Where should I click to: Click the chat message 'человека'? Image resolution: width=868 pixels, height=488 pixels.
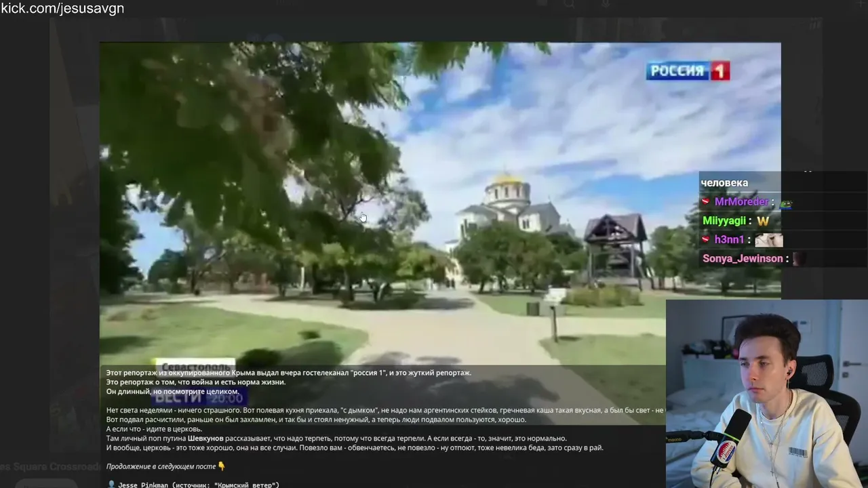[724, 183]
